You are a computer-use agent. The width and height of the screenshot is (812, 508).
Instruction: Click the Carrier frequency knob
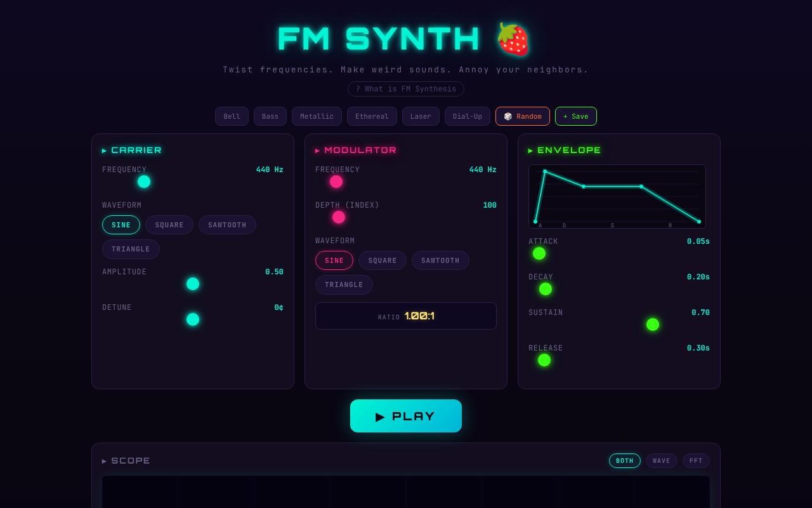tap(143, 181)
